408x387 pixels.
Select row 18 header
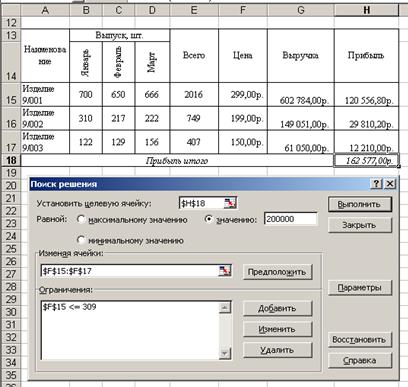point(11,160)
